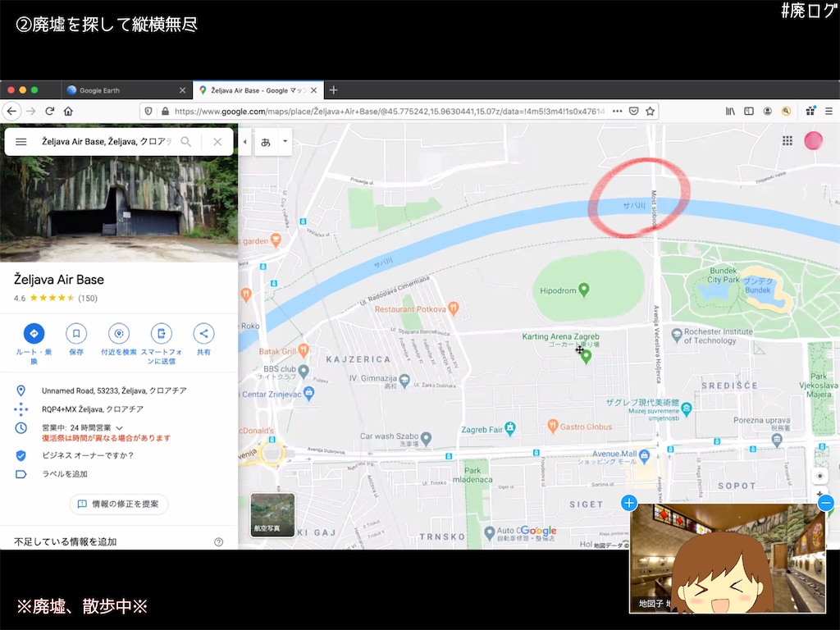
Task: Send to smartphone icon スマートフォンに送信
Action: [162, 333]
